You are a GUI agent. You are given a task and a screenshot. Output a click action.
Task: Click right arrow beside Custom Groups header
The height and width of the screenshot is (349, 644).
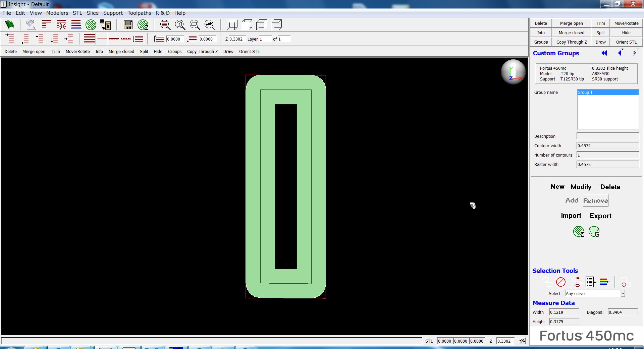(634, 53)
